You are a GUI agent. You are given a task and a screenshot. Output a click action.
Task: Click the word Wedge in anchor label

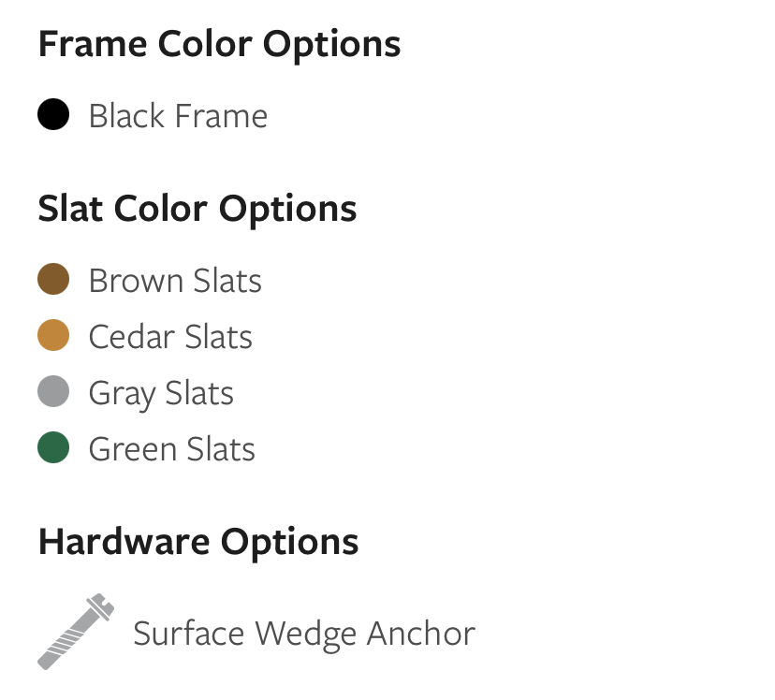[x=305, y=635]
